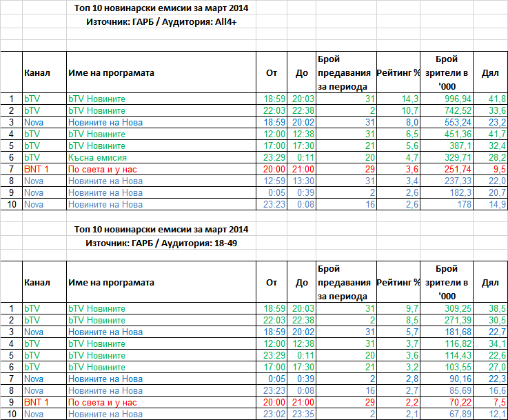Image resolution: width=508 pixels, height=420 pixels.
Task: Select viewers cell 90,16
Action: point(460,379)
